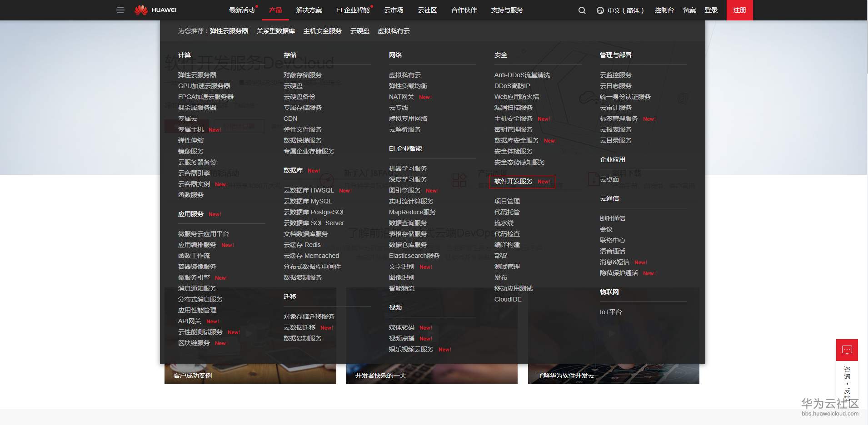Click the 注册 button
Viewport: 868px width, 425px height.
[x=738, y=10]
